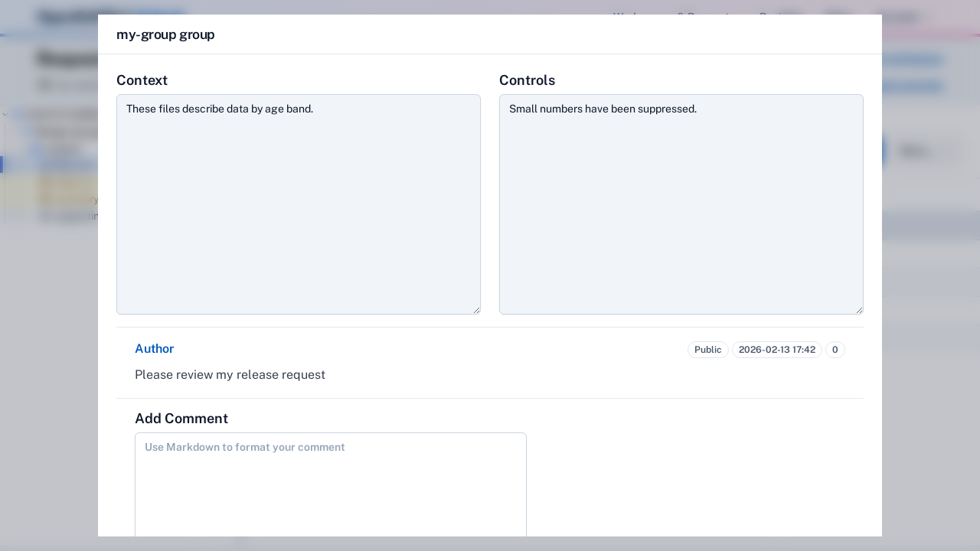Click inside the Controls description box

[681, 203]
